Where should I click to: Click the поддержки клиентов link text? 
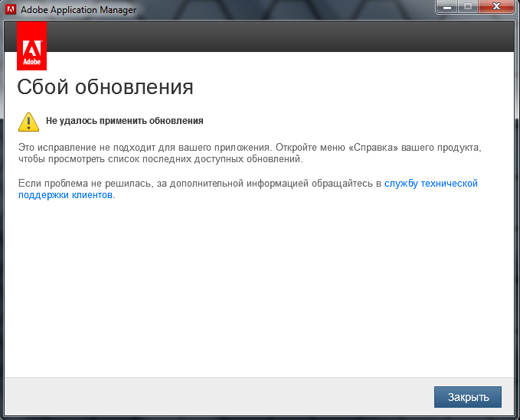(65, 195)
